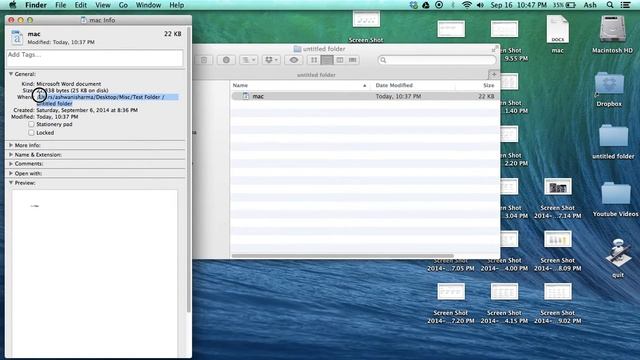Click the Action gear button in the Finder toolbar
The height and width of the screenshot is (360, 640).
pyautogui.click(x=226, y=60)
